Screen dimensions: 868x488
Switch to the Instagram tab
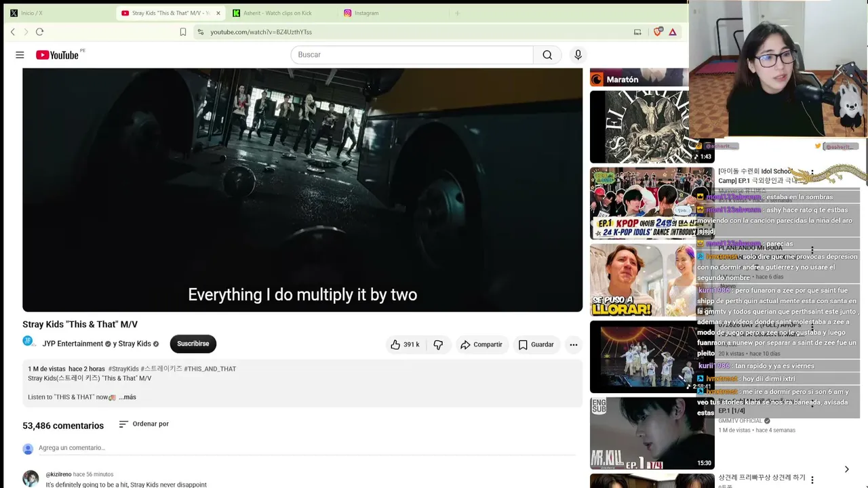(393, 13)
